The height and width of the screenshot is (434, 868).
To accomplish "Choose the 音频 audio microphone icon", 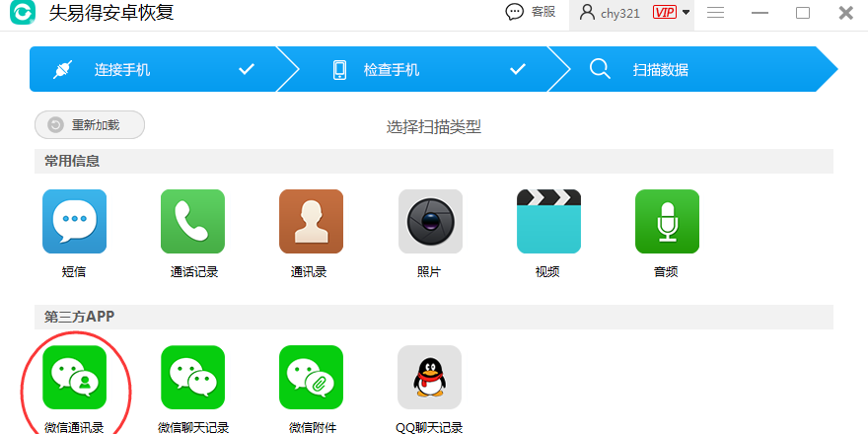I will point(667,221).
